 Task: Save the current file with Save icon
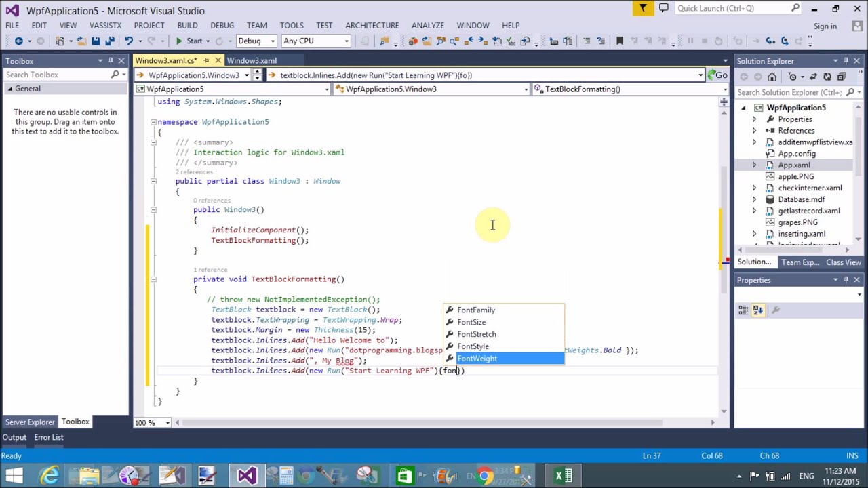click(96, 41)
